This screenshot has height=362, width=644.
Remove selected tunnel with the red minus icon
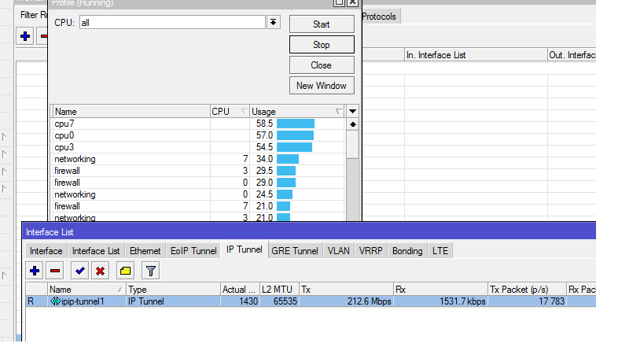54,271
